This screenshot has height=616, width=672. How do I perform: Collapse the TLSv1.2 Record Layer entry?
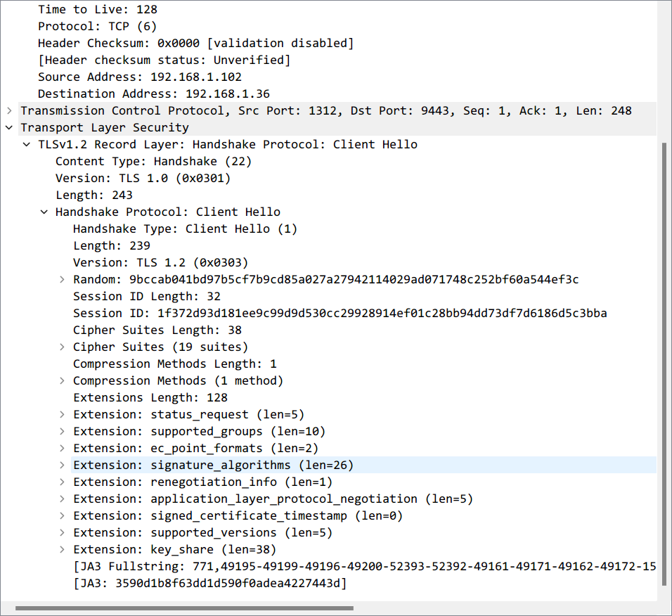coord(26,144)
